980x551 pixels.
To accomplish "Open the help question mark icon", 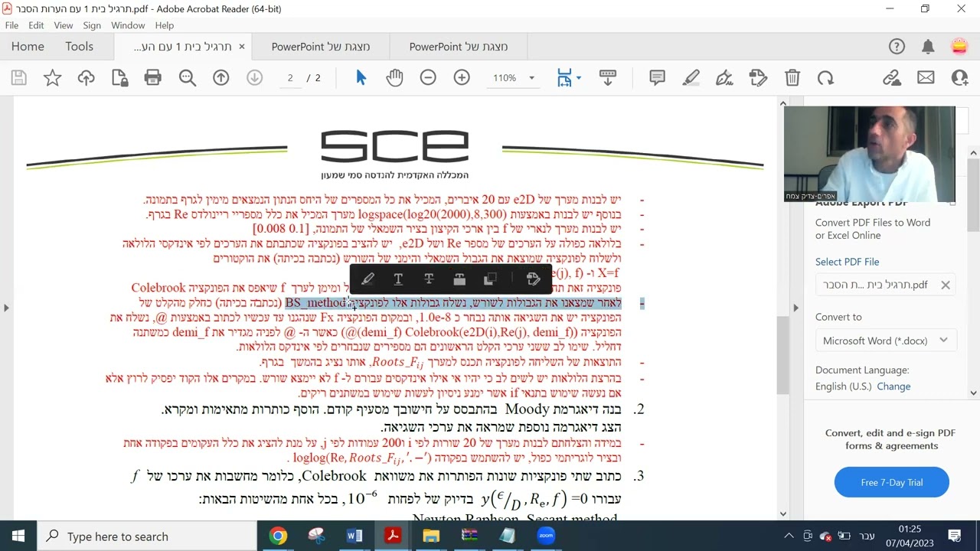I will (x=897, y=47).
